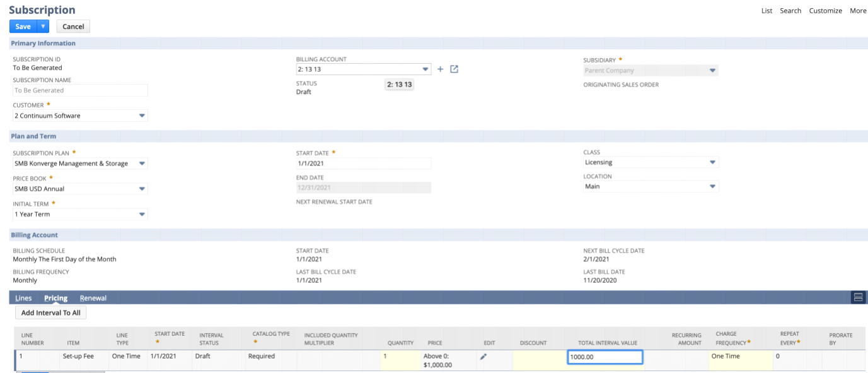
Task: Open the List link at top right
Action: point(767,11)
